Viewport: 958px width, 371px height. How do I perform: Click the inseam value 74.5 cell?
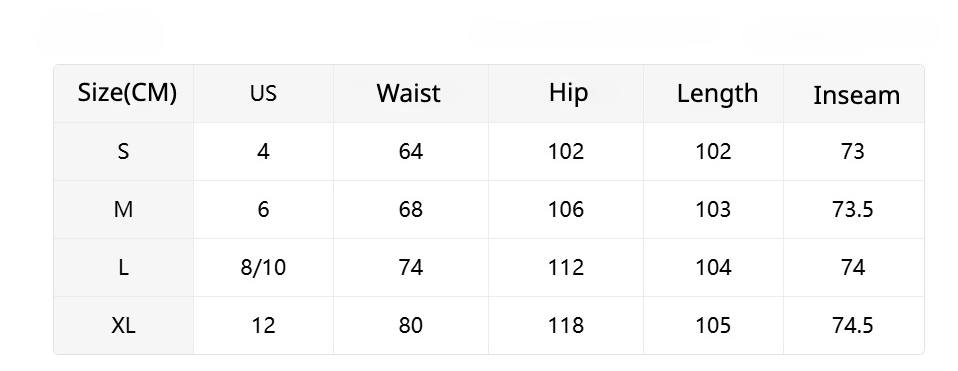[853, 326]
